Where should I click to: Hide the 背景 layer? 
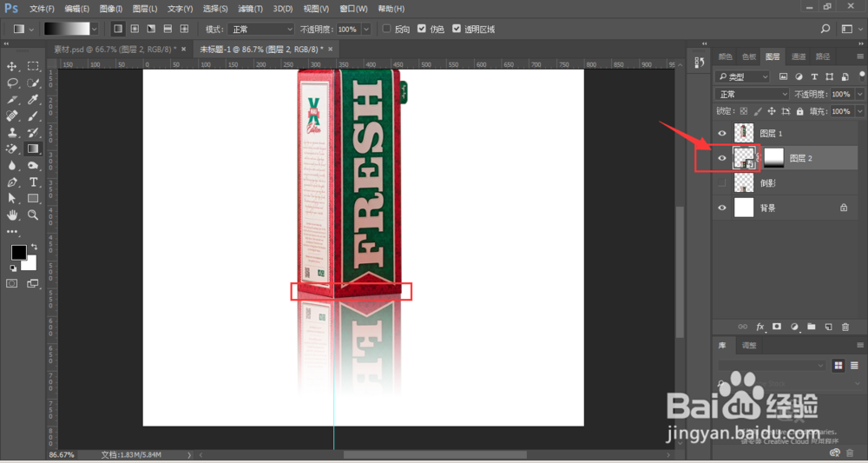pos(722,208)
